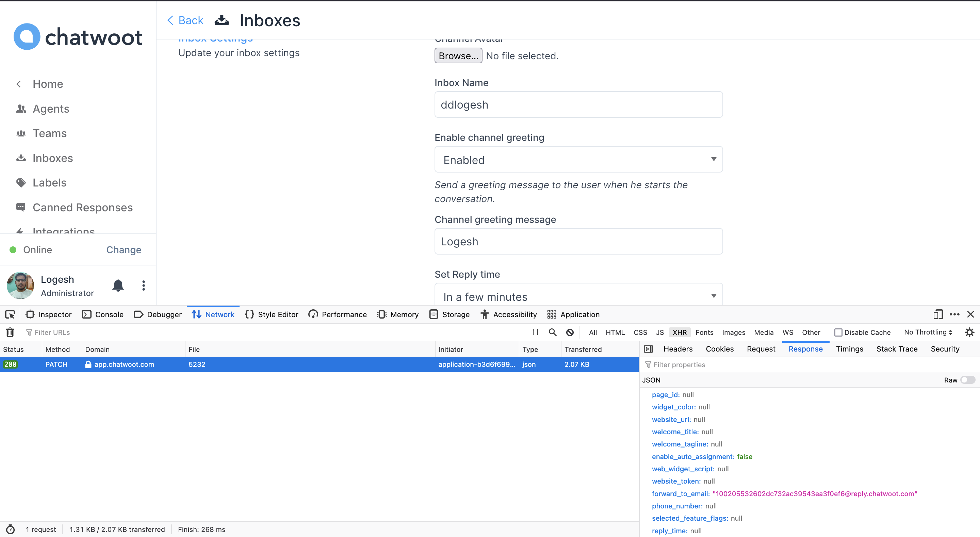
Task: Open the Set Reply time dropdown
Action: click(578, 296)
